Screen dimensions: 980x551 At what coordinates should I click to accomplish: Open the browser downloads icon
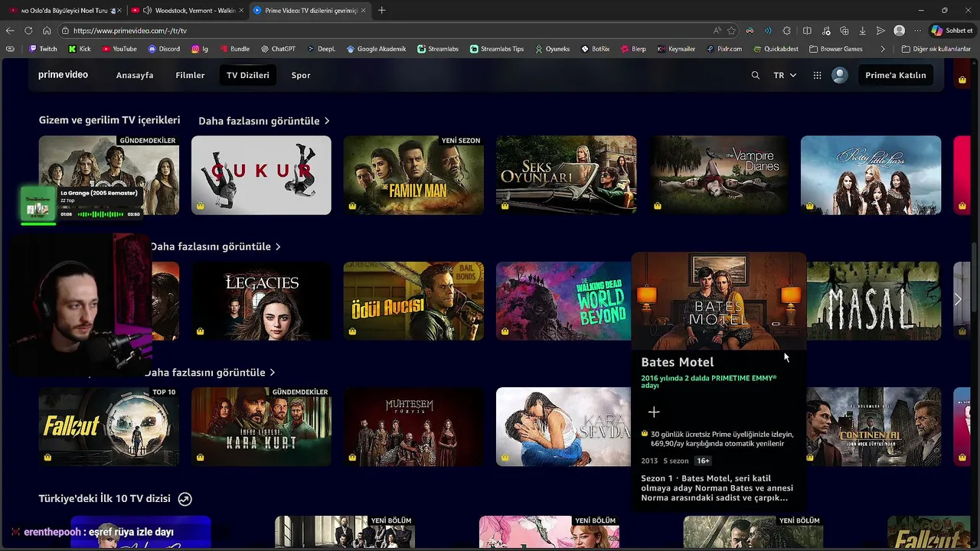tap(863, 31)
